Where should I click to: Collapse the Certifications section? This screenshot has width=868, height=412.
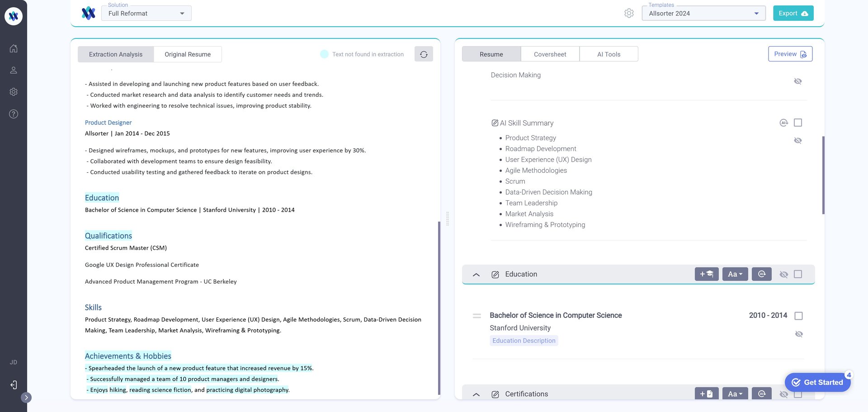[476, 394]
